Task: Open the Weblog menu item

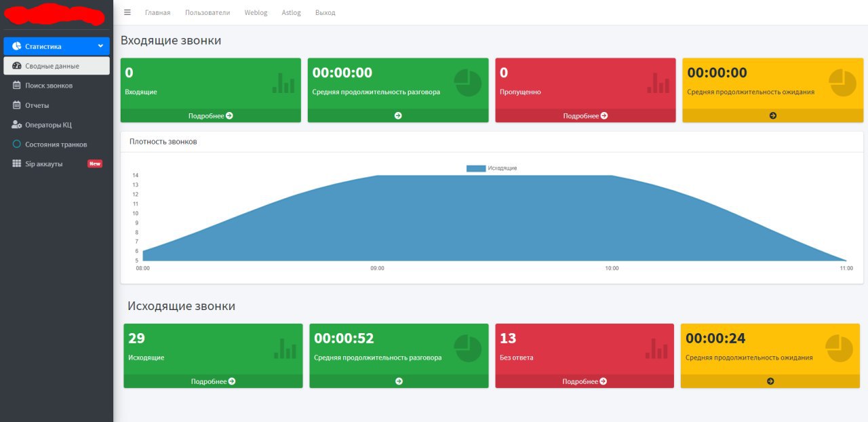Action: click(x=256, y=13)
